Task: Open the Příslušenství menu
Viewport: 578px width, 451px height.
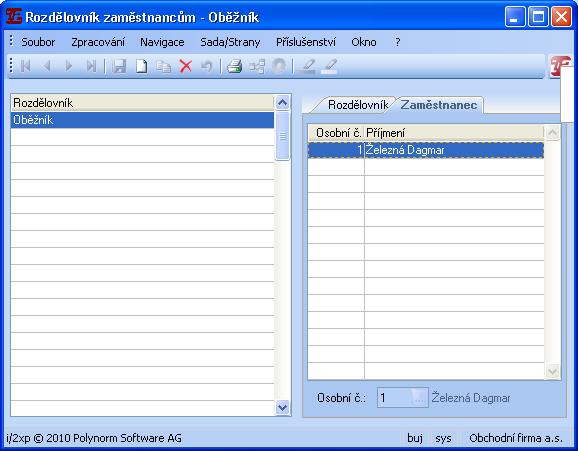Action: tap(306, 42)
